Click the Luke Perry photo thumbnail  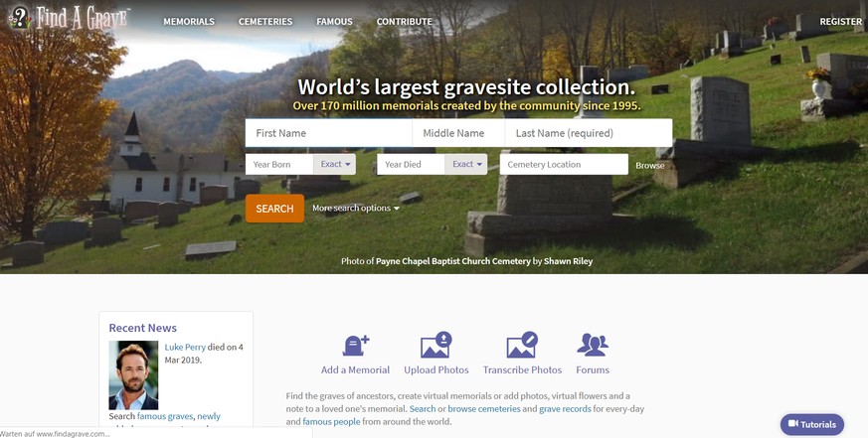pyautogui.click(x=133, y=375)
